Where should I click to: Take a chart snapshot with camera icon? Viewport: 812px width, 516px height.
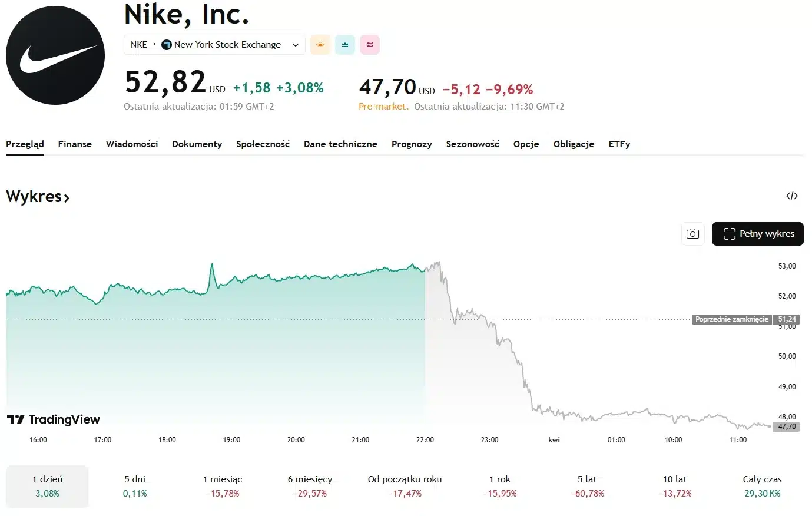coord(693,234)
